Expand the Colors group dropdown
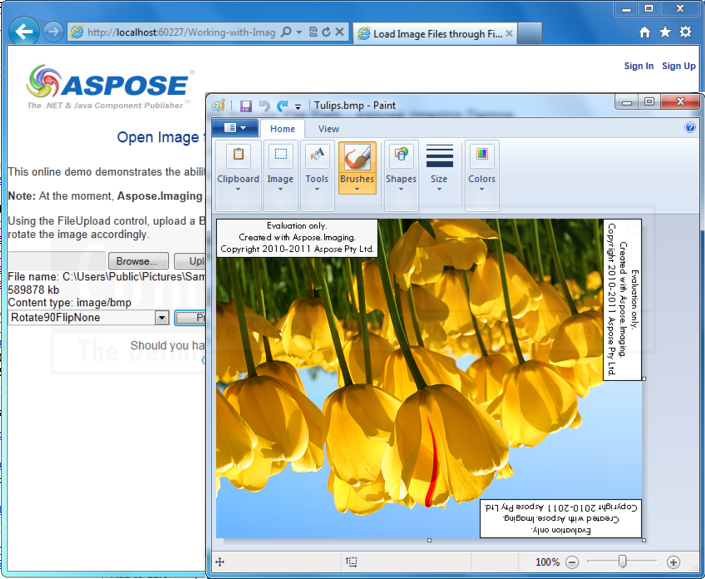The width and height of the screenshot is (705, 579). (x=482, y=189)
